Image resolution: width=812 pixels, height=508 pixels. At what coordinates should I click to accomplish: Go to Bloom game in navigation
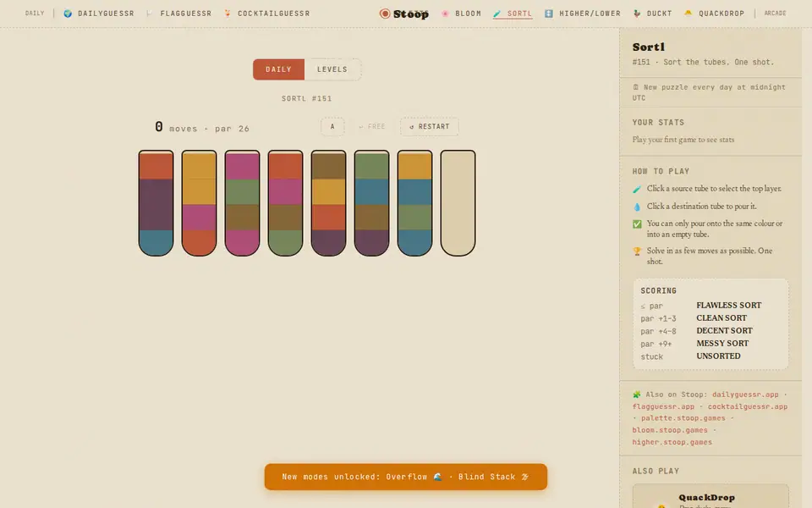tap(462, 14)
